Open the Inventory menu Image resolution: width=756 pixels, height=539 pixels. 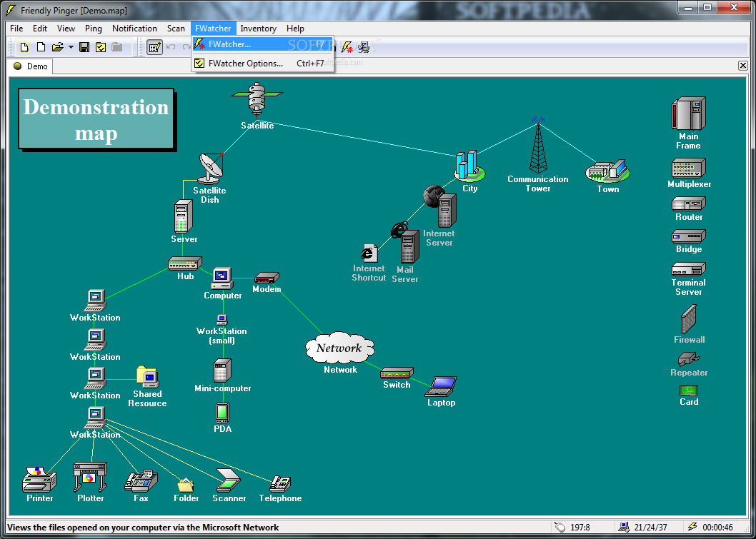coord(259,29)
